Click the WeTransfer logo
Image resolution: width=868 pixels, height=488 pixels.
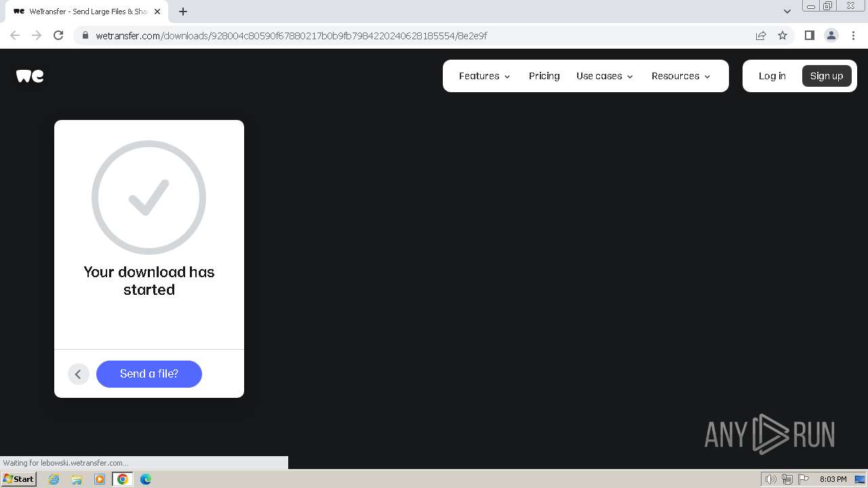click(30, 76)
